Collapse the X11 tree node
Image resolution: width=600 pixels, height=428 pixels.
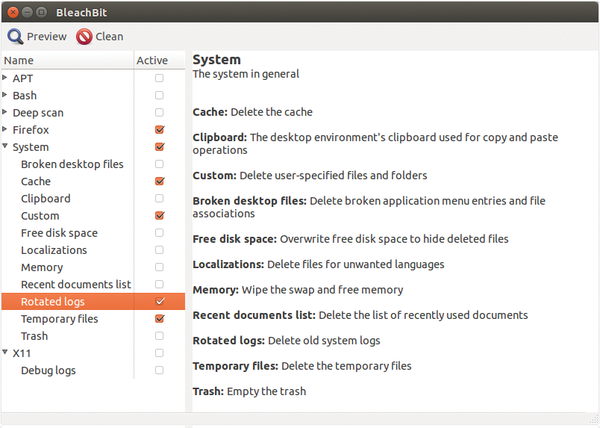pos(5,352)
